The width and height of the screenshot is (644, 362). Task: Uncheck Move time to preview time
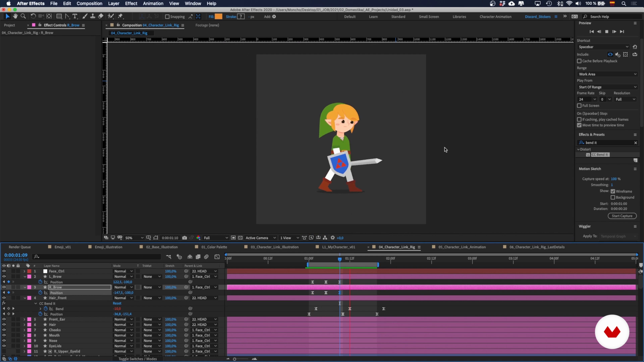click(579, 125)
